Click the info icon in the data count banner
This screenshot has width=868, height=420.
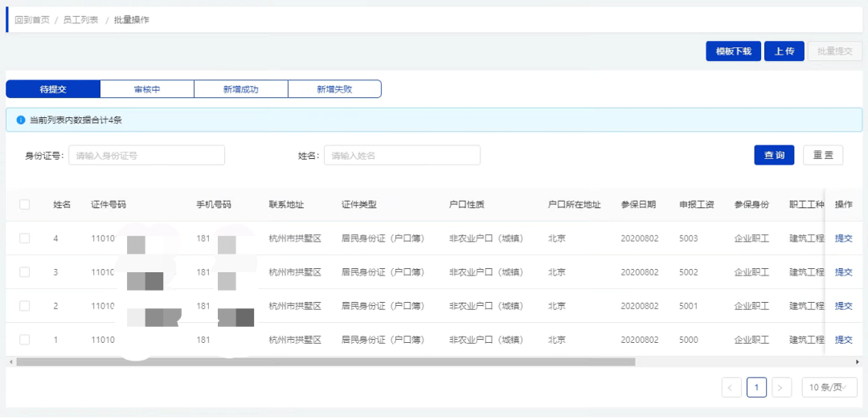coord(20,120)
